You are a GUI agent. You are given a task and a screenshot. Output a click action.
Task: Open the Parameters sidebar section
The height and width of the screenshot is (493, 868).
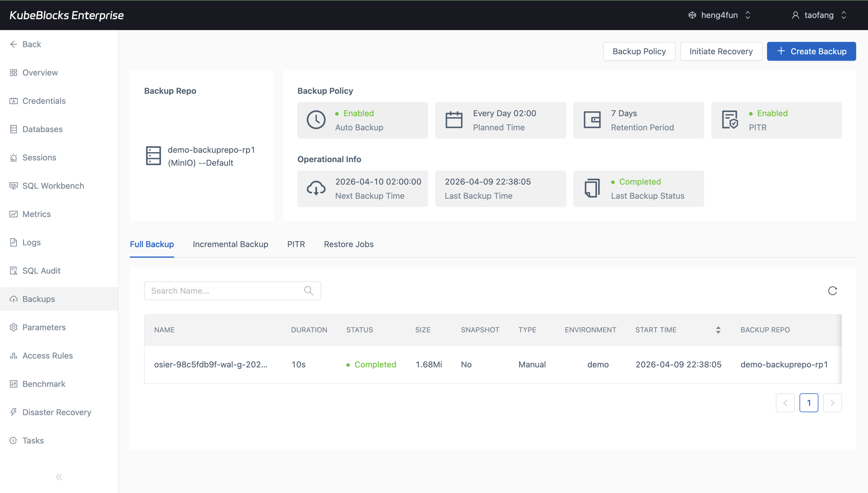coord(44,327)
